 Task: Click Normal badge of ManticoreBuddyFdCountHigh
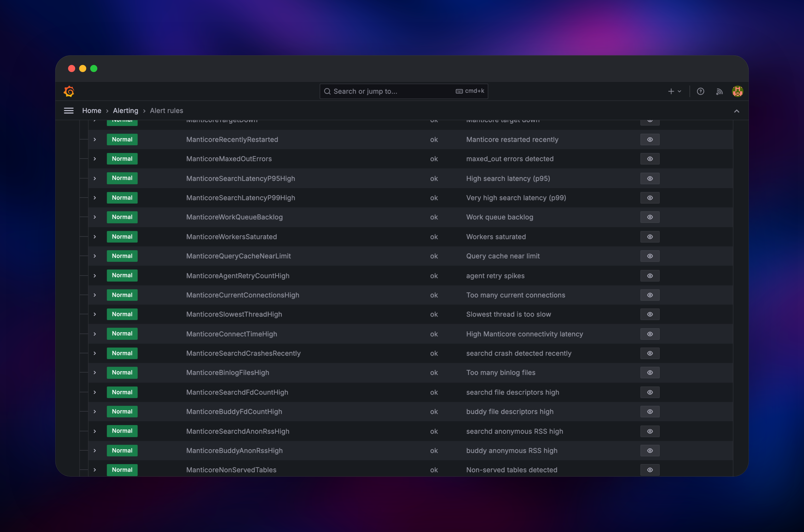click(x=122, y=412)
